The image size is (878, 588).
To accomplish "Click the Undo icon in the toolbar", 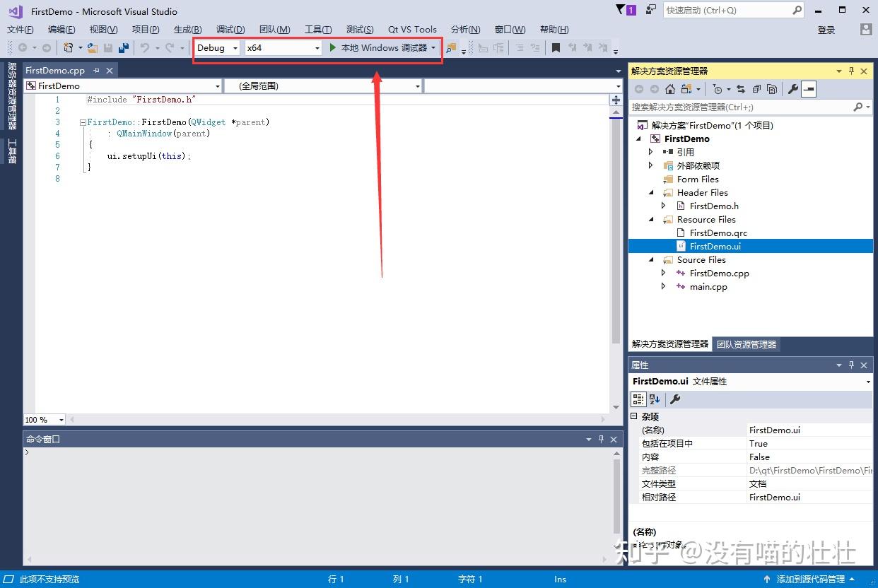I will [146, 48].
